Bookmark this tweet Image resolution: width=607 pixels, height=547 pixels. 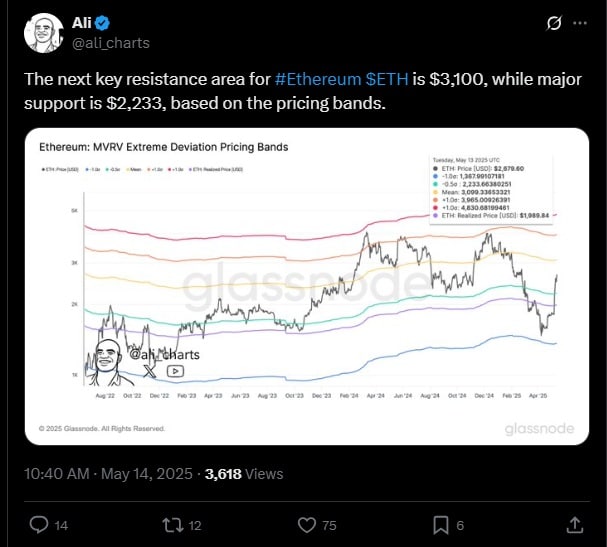coord(441,525)
